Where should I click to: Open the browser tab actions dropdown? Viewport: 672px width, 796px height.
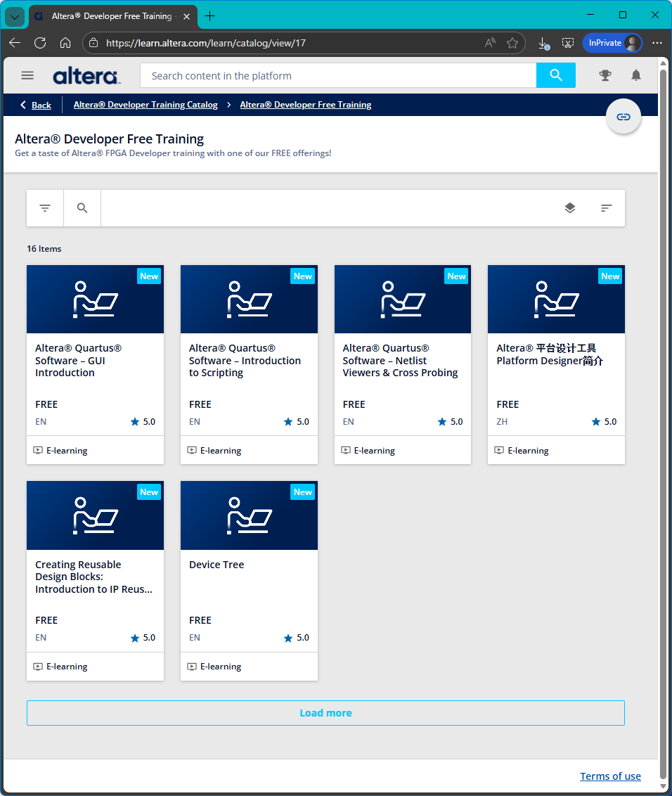tap(15, 15)
